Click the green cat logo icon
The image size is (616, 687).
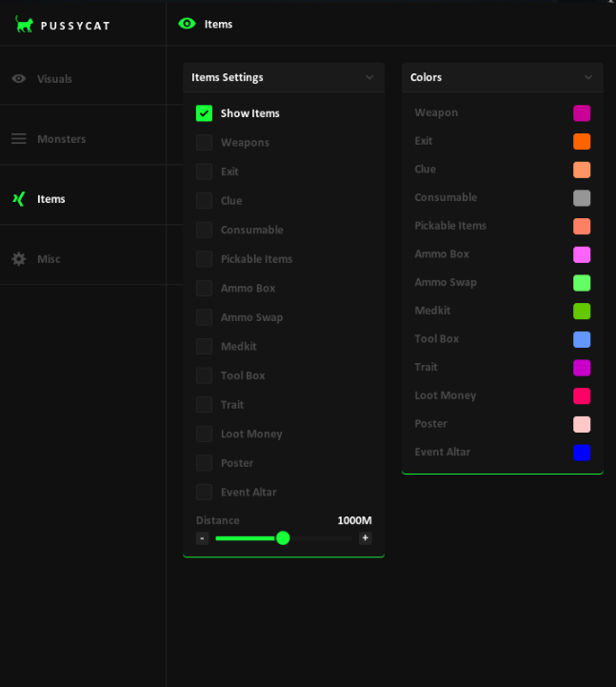24,25
